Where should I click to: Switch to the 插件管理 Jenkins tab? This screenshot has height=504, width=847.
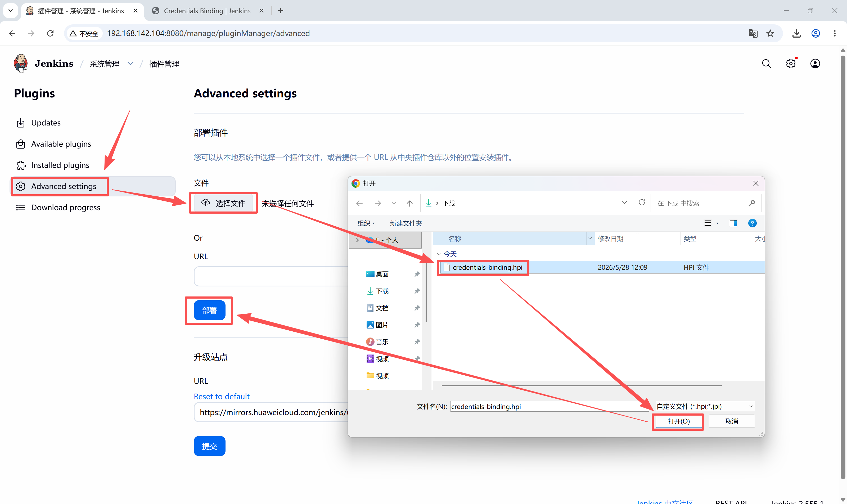tap(81, 11)
